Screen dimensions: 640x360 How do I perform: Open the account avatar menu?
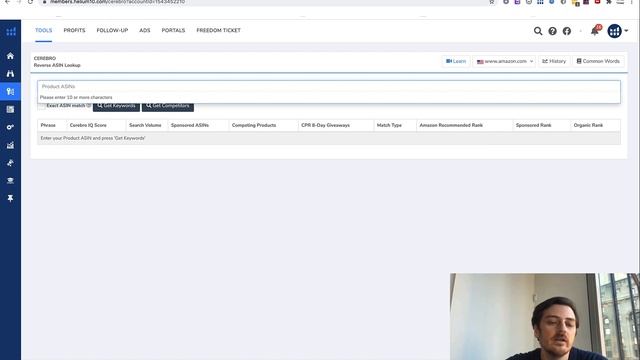click(617, 31)
